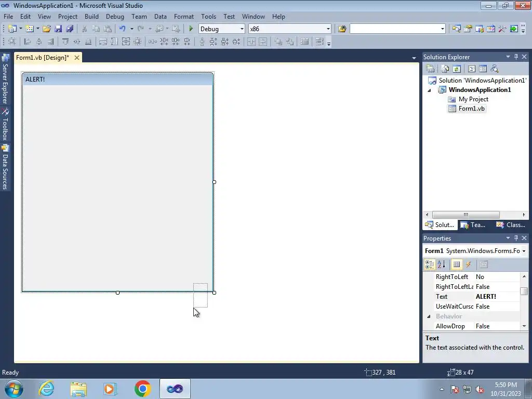The image size is (532, 399).
Task: Save Form1.vb with the floppy disk icon
Action: (58, 29)
